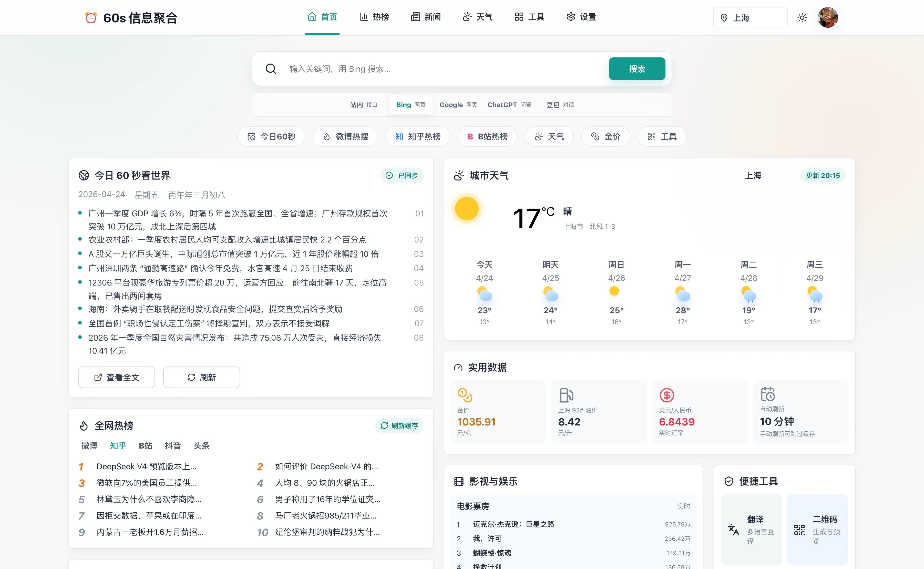
Task: Click the 刷新缓存 button
Action: click(x=399, y=426)
